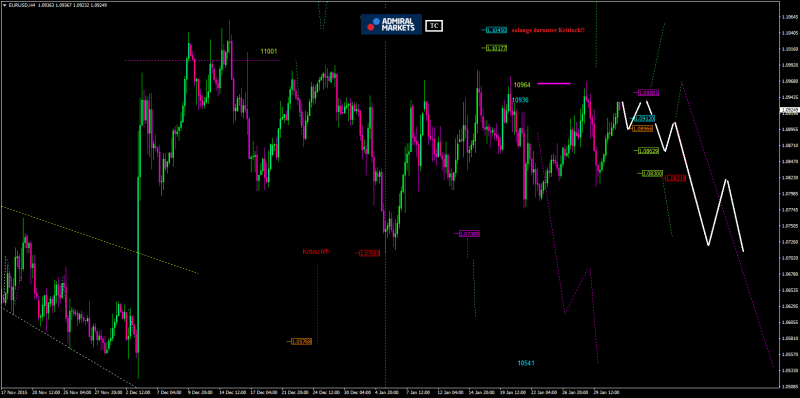The height and width of the screenshot is (398, 800).
Task: Click the Admiral Markets logo
Action: coord(391,24)
